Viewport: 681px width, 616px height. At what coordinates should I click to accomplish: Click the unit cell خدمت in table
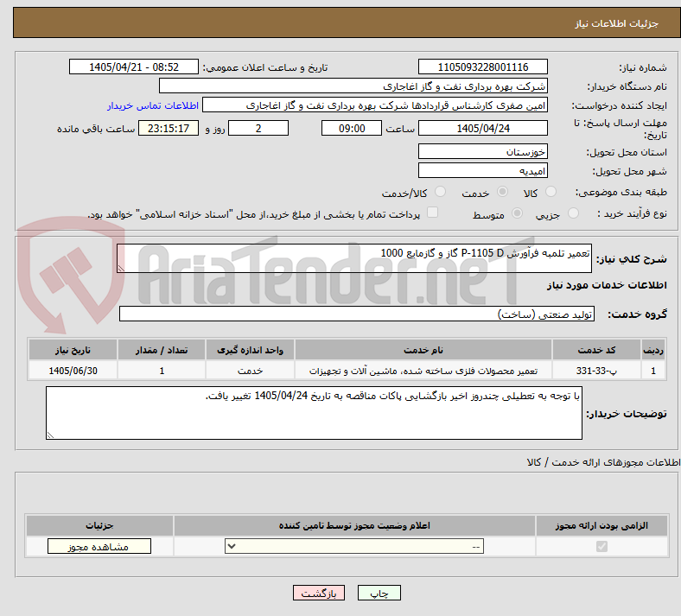pyautogui.click(x=250, y=371)
